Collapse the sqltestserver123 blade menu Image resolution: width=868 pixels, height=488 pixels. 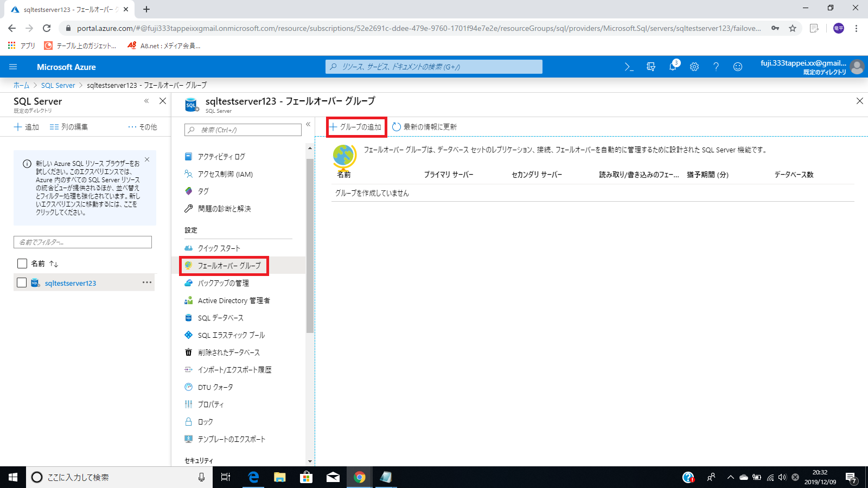308,124
